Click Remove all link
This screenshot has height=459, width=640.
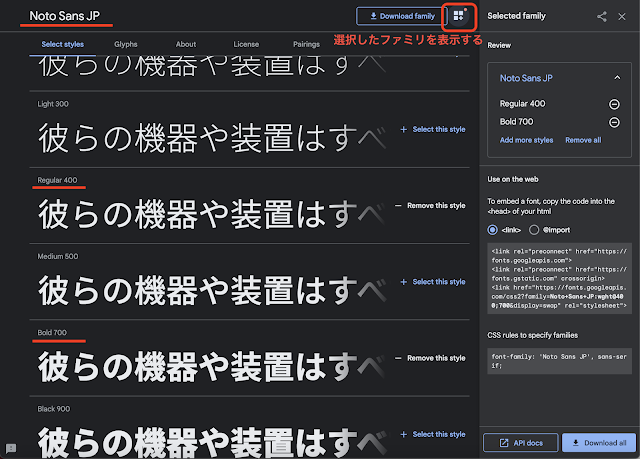(x=583, y=140)
